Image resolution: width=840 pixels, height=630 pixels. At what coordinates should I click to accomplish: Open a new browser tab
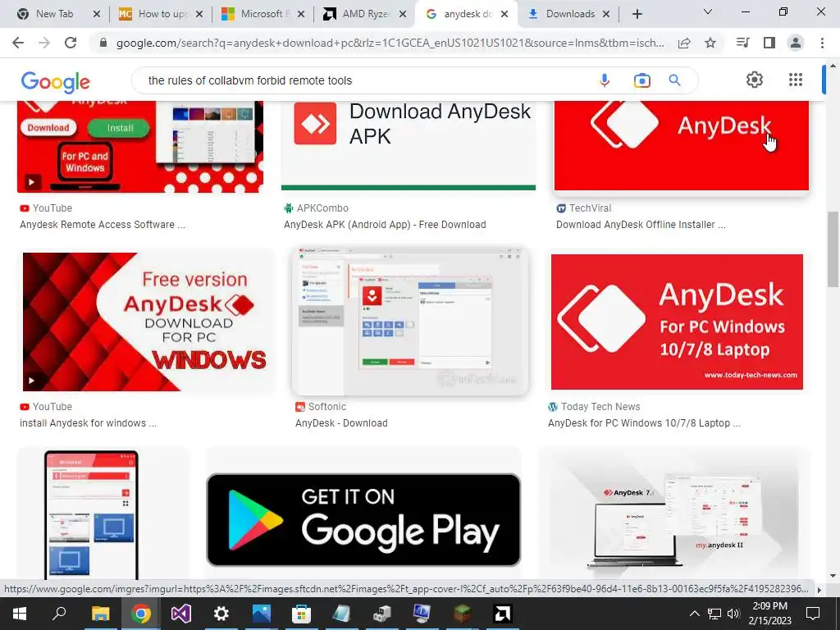pyautogui.click(x=637, y=14)
